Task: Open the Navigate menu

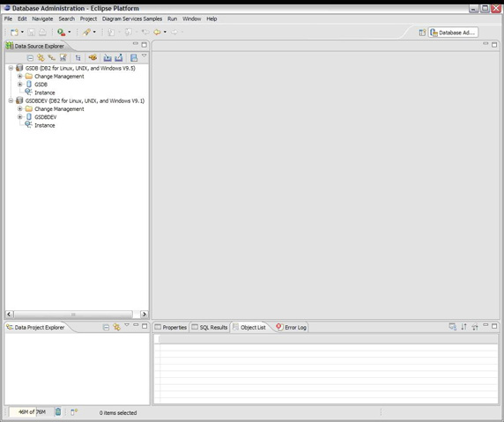Action: pyautogui.click(x=42, y=19)
